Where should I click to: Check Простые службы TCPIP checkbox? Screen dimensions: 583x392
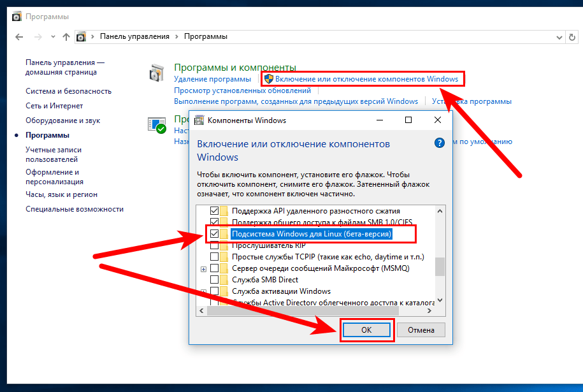(x=214, y=257)
